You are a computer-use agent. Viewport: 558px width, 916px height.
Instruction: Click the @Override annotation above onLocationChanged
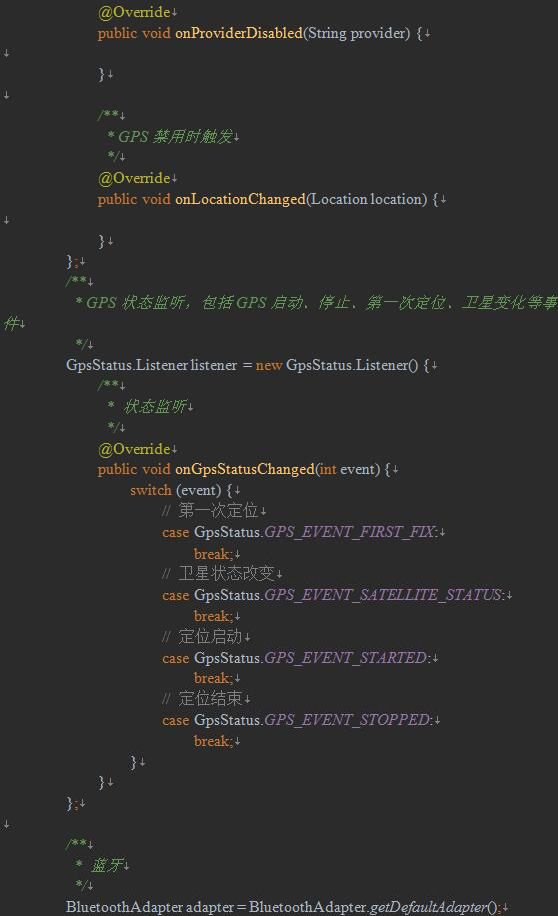click(134, 178)
